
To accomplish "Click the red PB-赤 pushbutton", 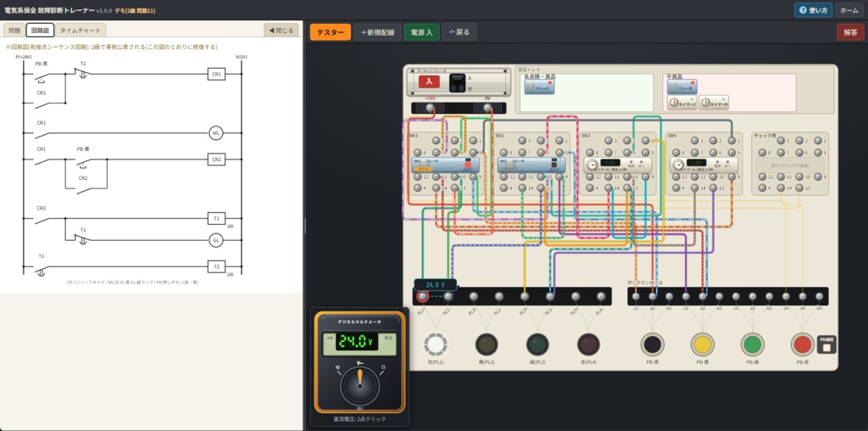I will [x=803, y=344].
